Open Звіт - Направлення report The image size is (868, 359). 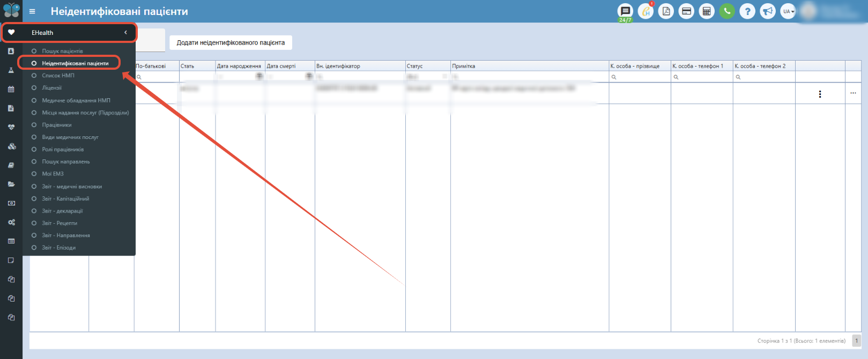[66, 236]
